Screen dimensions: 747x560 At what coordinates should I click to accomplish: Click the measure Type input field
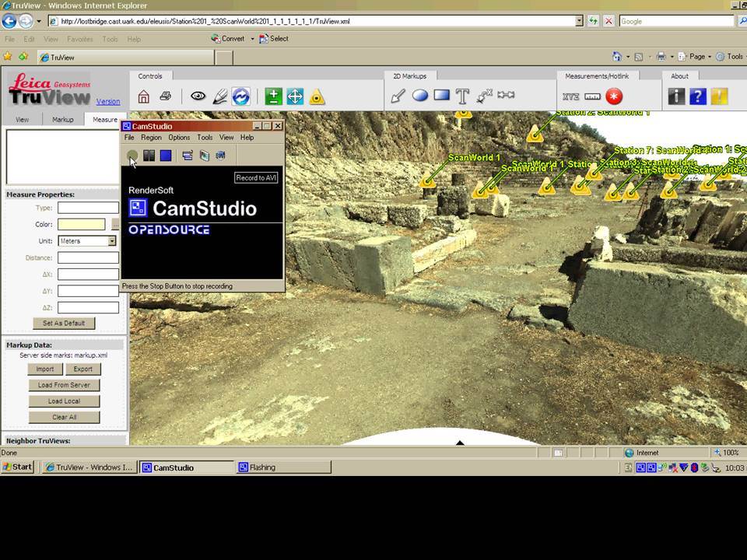pos(88,208)
